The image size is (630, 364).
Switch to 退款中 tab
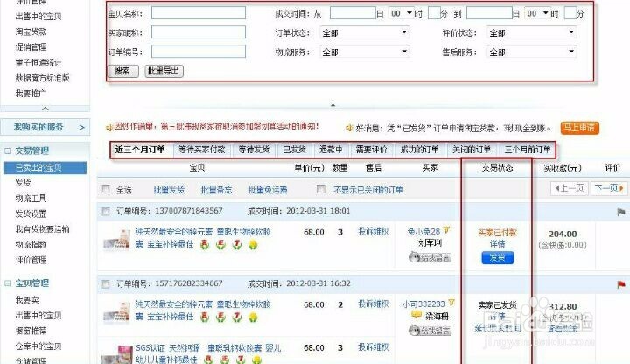[x=331, y=150]
